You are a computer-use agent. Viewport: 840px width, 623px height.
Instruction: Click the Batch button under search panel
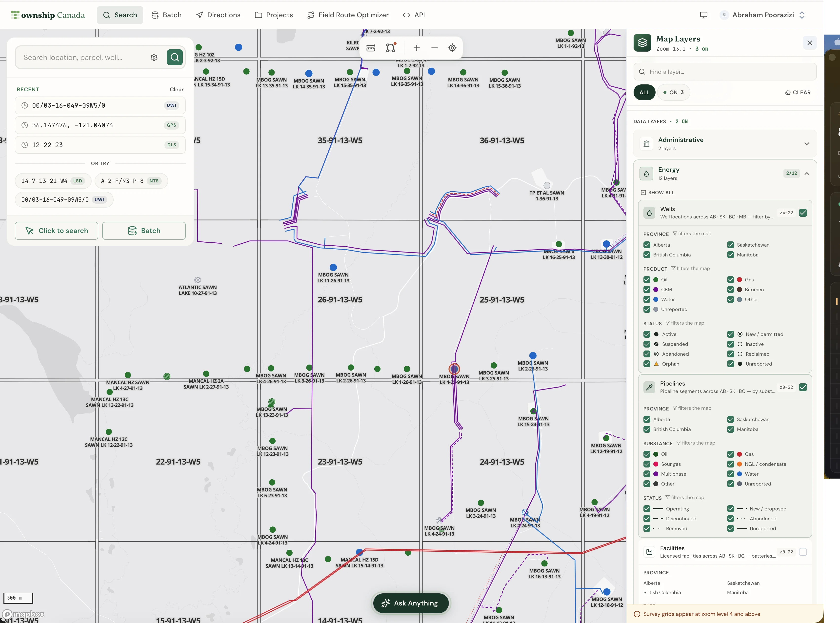pyautogui.click(x=144, y=231)
